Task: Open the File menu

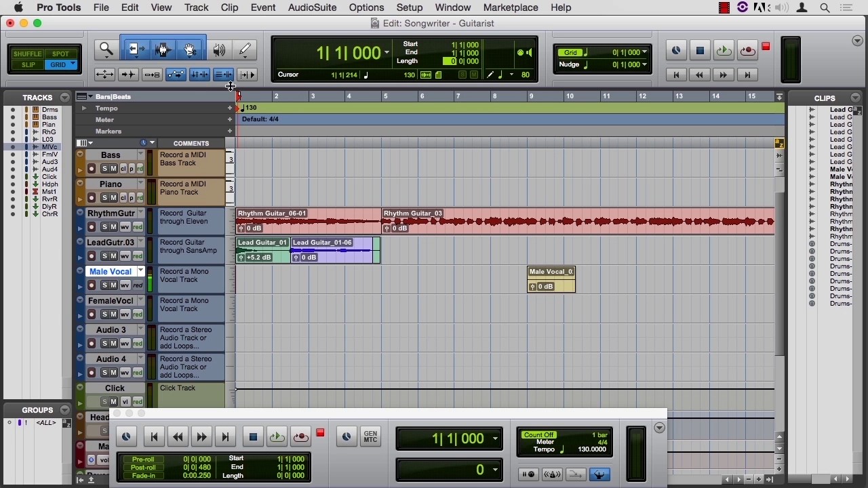Action: 101,7
